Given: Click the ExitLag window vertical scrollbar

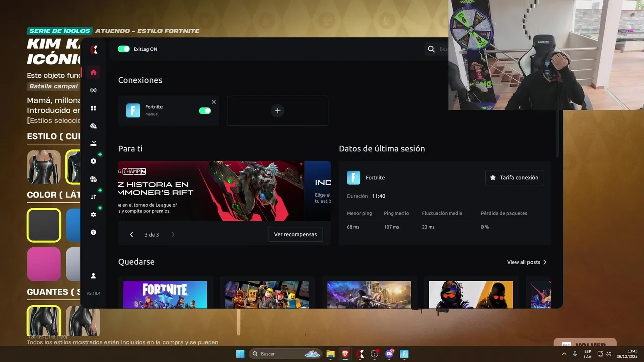Looking at the screenshot, I should [557, 134].
